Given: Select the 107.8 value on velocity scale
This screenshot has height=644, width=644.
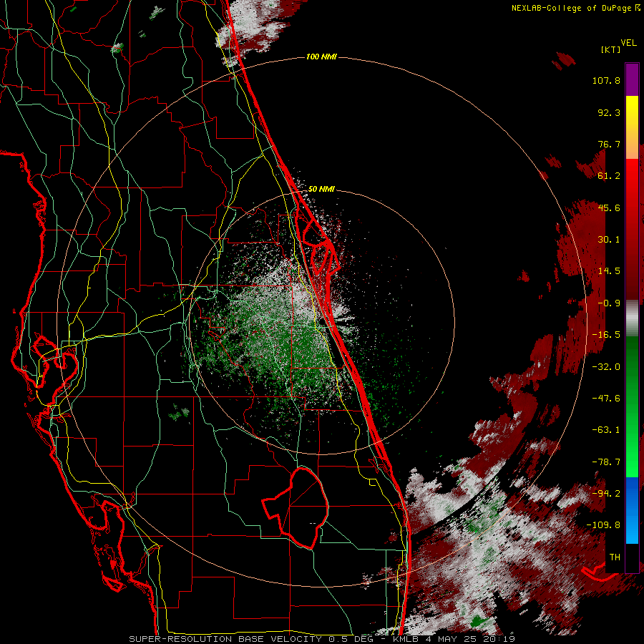Looking at the screenshot, I should click(606, 80).
